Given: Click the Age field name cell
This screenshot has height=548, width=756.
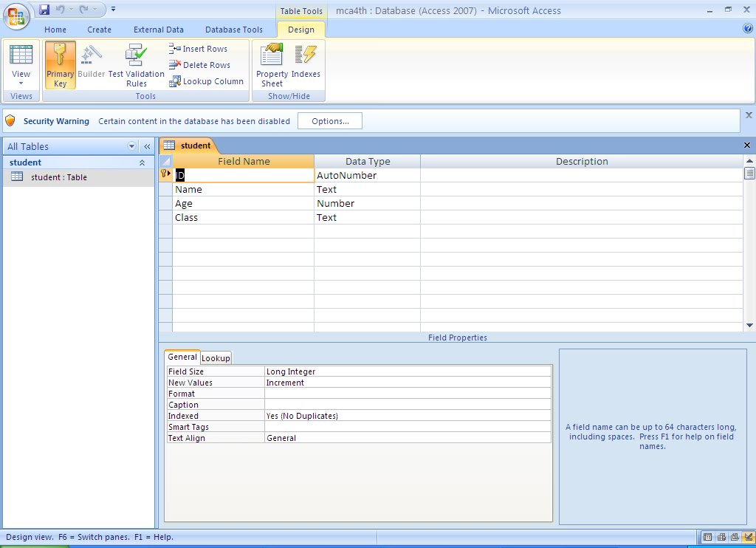Looking at the screenshot, I should 244,203.
